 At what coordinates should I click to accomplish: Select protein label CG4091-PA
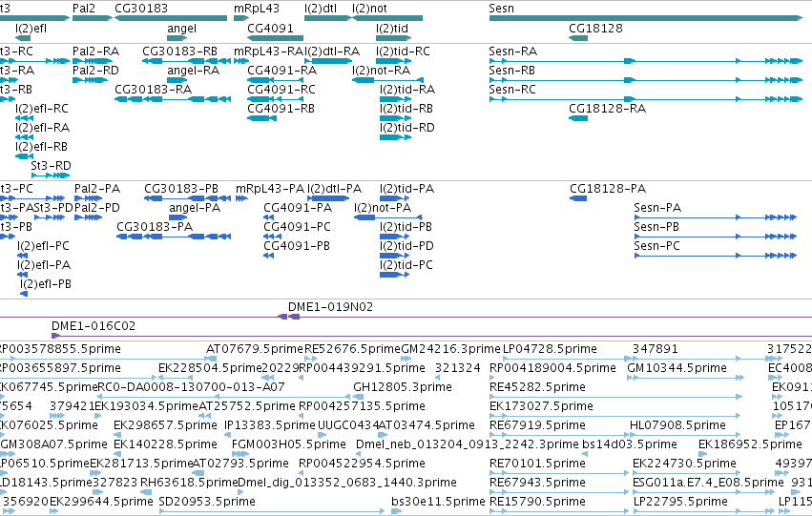tap(298, 208)
